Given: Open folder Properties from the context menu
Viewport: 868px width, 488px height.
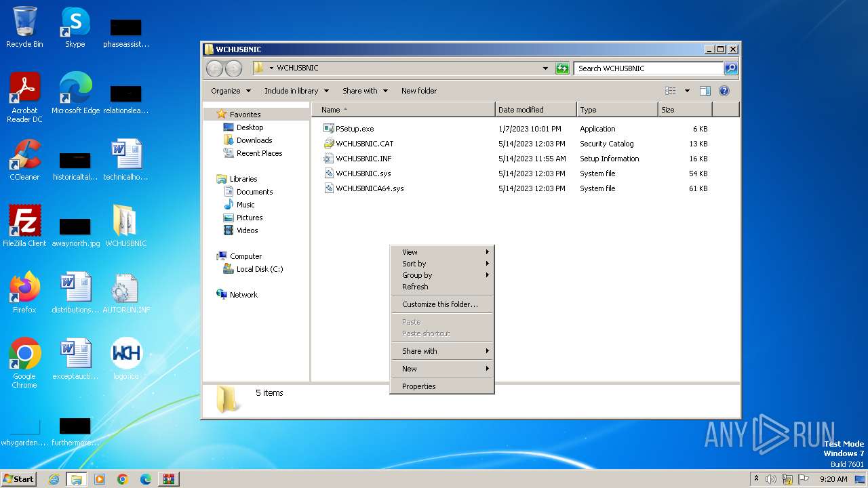Looking at the screenshot, I should (442, 386).
